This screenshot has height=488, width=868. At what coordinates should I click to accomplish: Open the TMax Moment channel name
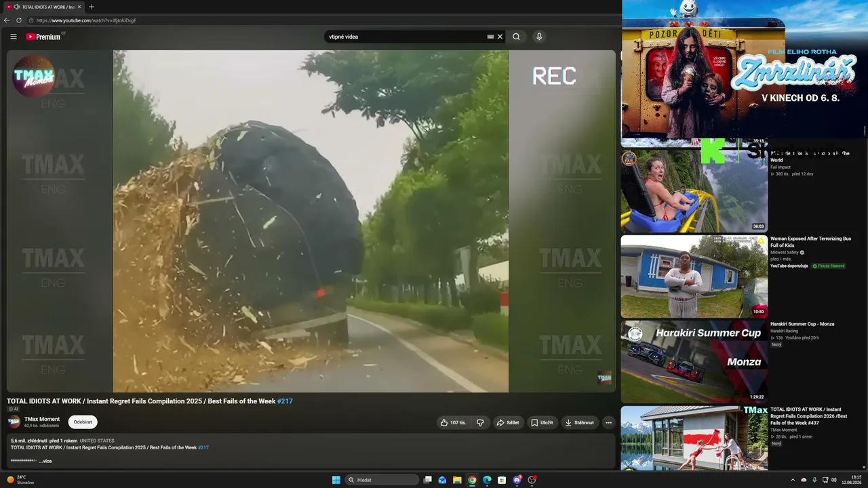[42, 420]
